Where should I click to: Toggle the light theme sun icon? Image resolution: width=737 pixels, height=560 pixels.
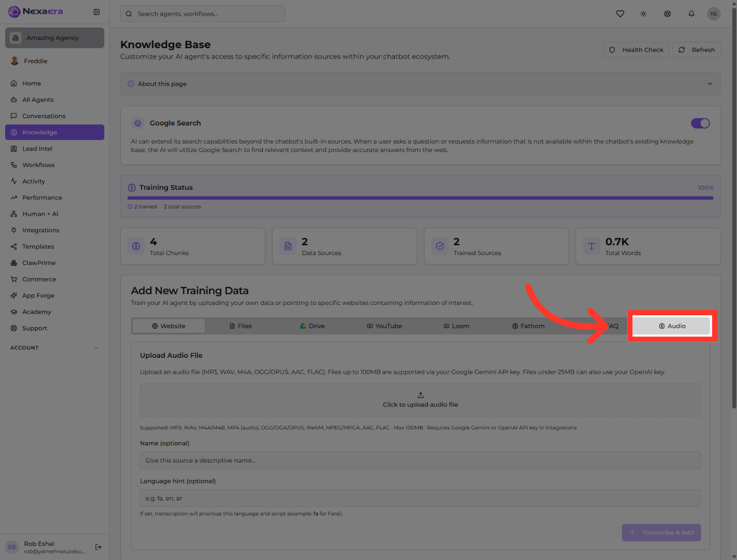click(643, 14)
